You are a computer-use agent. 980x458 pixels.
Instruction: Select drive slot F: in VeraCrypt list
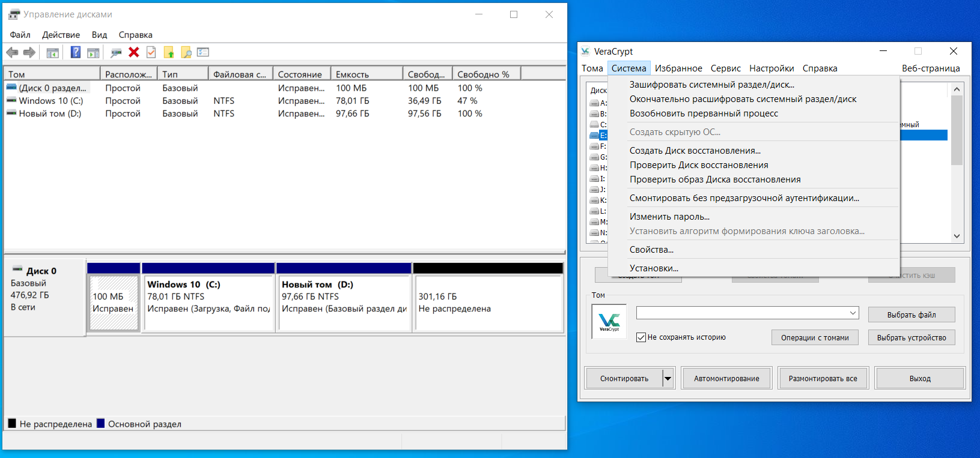[598, 146]
